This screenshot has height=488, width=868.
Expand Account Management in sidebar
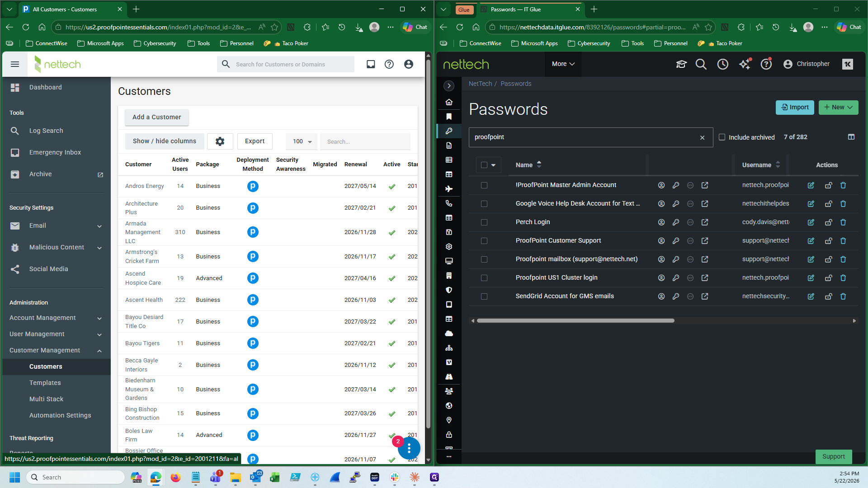56,318
